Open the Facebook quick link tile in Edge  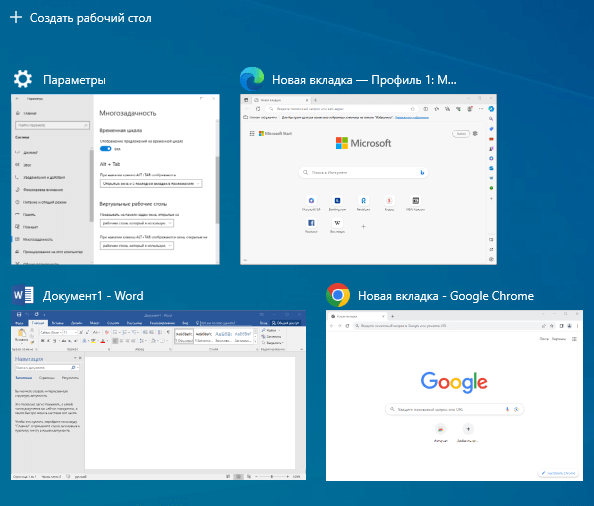[311, 223]
